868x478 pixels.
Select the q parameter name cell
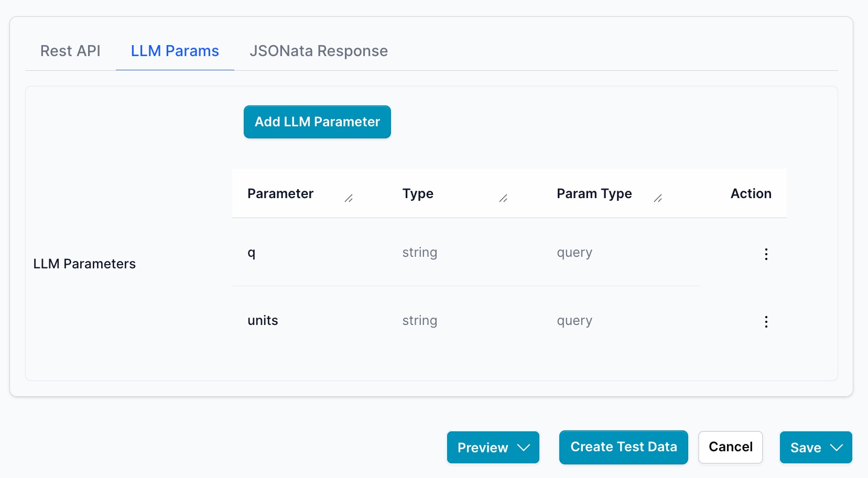pos(252,253)
